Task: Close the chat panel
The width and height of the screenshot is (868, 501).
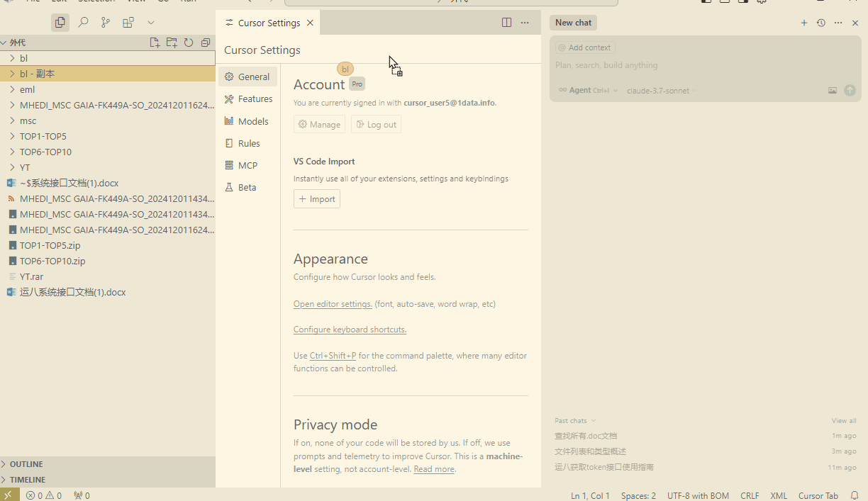Action: 855,23
